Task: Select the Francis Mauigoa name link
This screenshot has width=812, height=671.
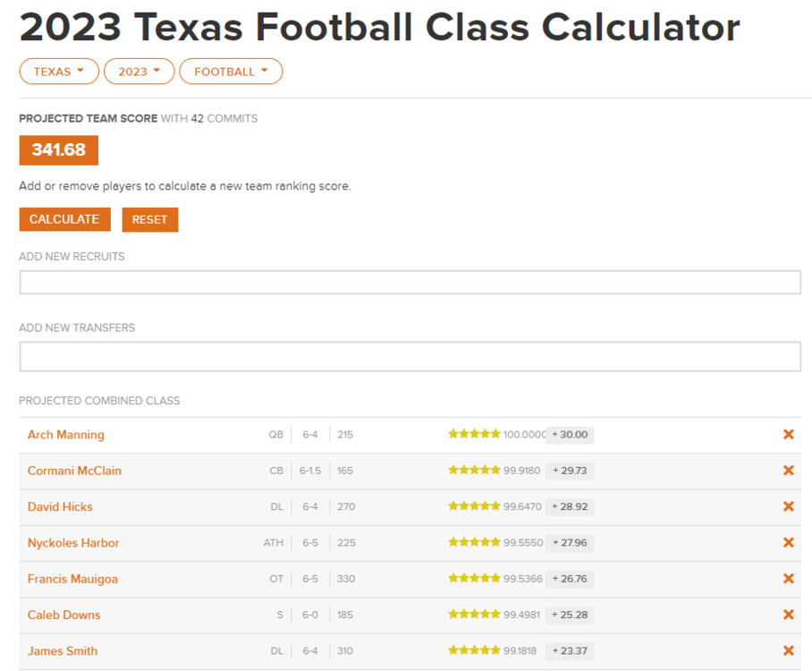Action: pyautogui.click(x=72, y=579)
